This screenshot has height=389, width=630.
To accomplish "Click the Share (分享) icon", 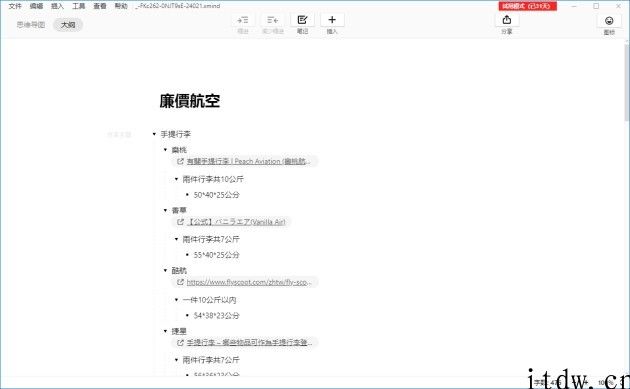I will click(x=507, y=20).
